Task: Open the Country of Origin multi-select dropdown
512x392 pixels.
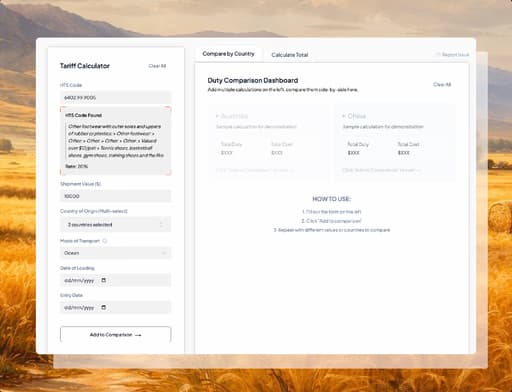Action: click(115, 224)
